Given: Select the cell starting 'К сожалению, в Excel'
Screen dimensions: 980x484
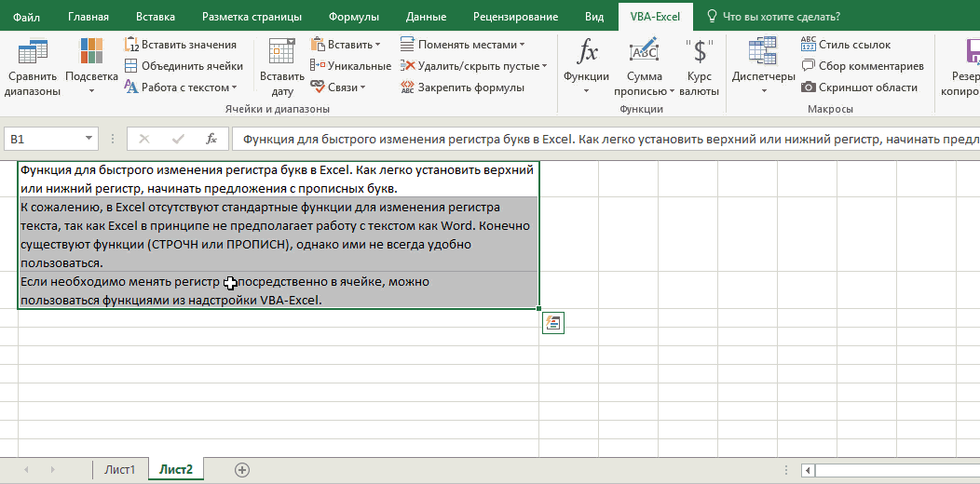Looking at the screenshot, I should coord(279,235).
